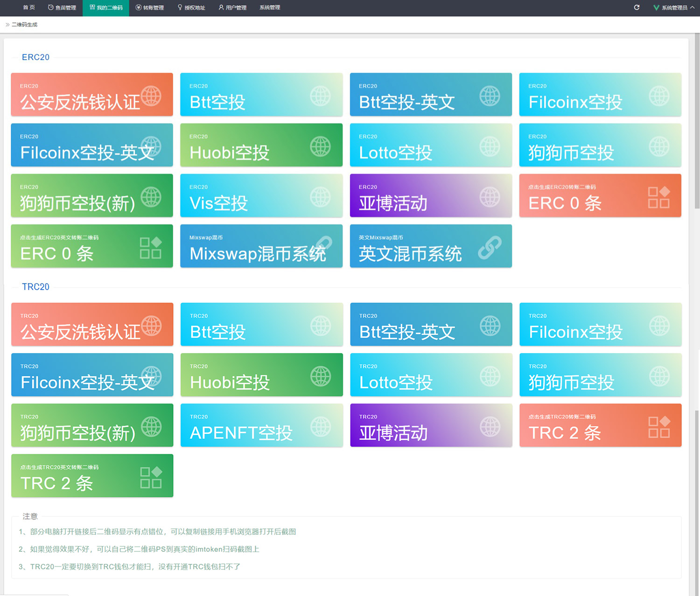Click note 3 about 切换到TRC钱包
Viewport: 700px width, 596px height.
[x=129, y=567]
